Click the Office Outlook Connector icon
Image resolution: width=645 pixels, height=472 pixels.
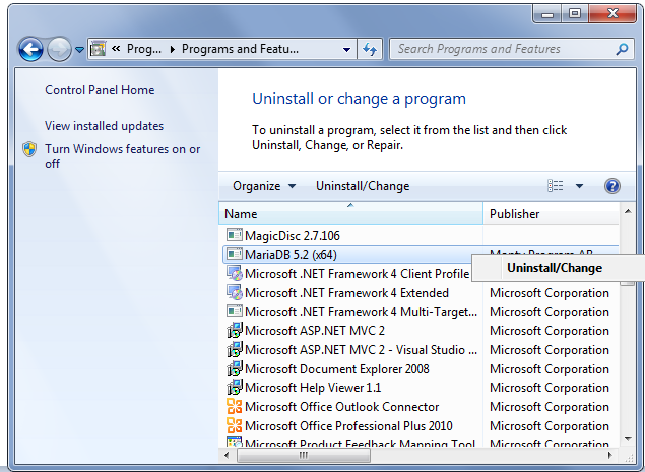pyautogui.click(x=235, y=406)
